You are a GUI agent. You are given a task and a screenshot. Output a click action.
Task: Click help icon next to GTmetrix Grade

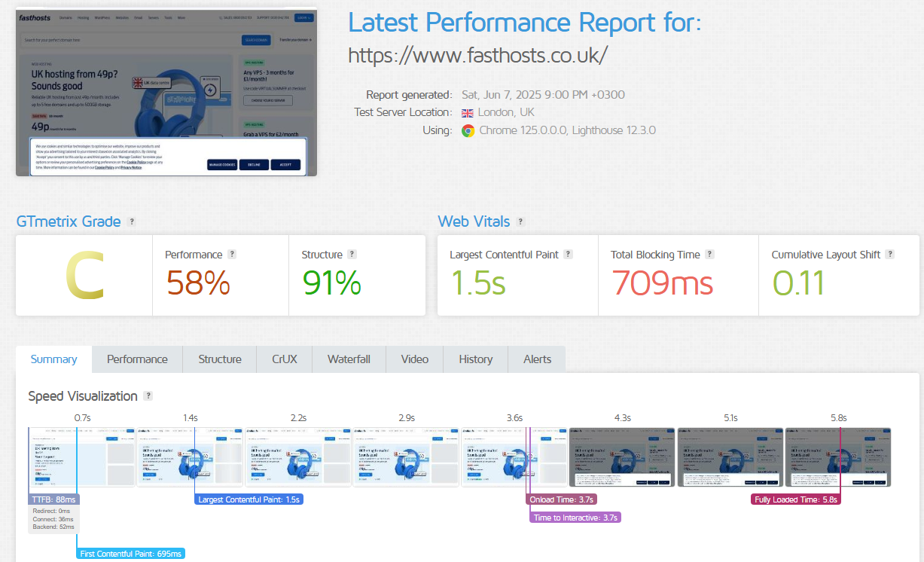tap(132, 222)
